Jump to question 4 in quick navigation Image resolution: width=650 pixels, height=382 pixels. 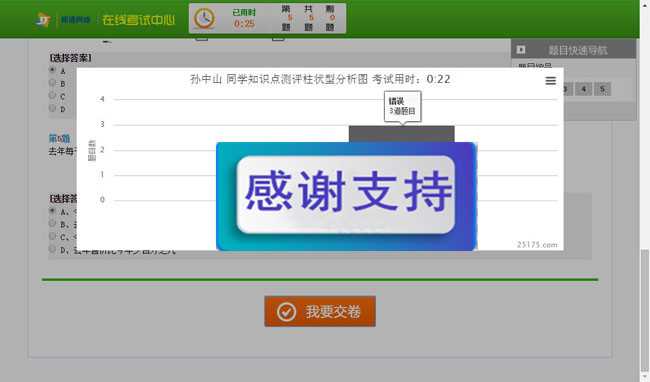(x=584, y=89)
